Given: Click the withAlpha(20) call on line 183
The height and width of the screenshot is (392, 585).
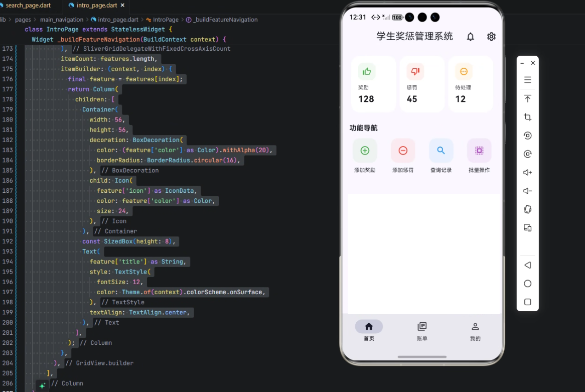Looking at the screenshot, I should tap(245, 150).
